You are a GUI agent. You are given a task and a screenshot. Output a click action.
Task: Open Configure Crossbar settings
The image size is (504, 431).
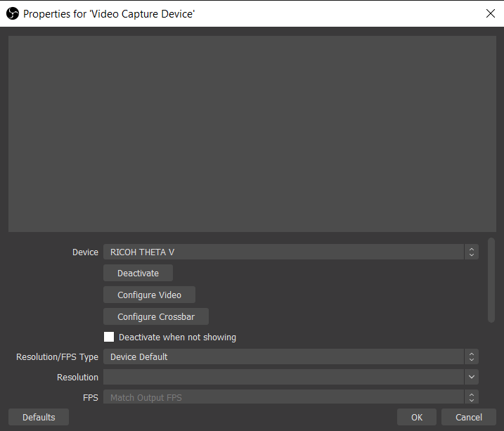coord(156,316)
